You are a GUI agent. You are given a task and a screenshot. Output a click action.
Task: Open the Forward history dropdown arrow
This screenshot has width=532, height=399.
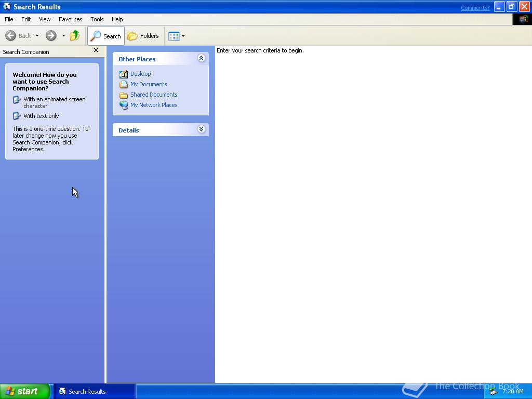[x=63, y=36]
